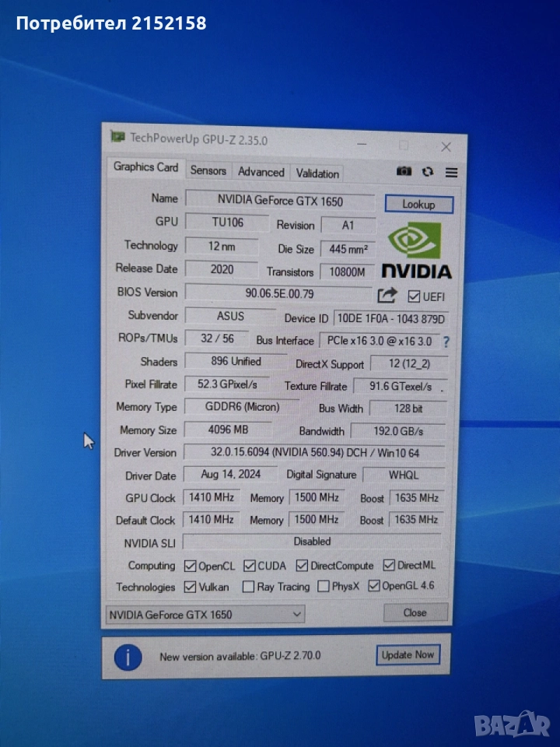Viewport: 560px width, 747px height.
Task: Toggle the CUDA checkbox
Action: pyautogui.click(x=250, y=566)
